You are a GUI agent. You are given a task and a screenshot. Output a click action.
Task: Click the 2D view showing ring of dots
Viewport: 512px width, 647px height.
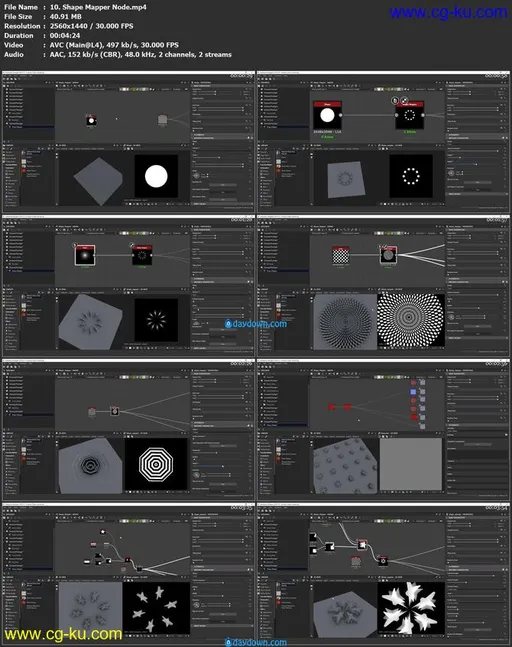[411, 176]
